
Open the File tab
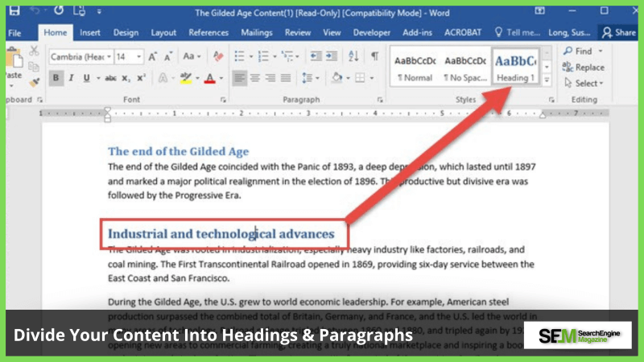14,33
